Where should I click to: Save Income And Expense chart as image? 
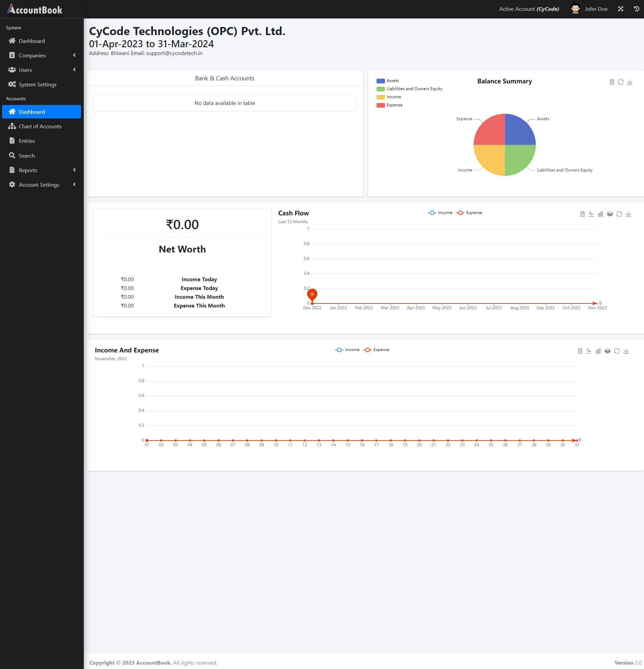click(626, 351)
